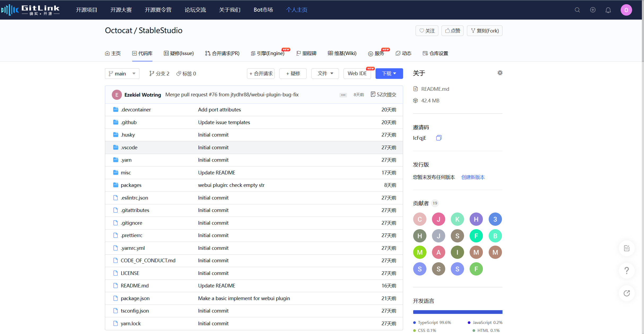The image size is (644, 334).
Task: View tags count 标签 0
Action: 186,74
